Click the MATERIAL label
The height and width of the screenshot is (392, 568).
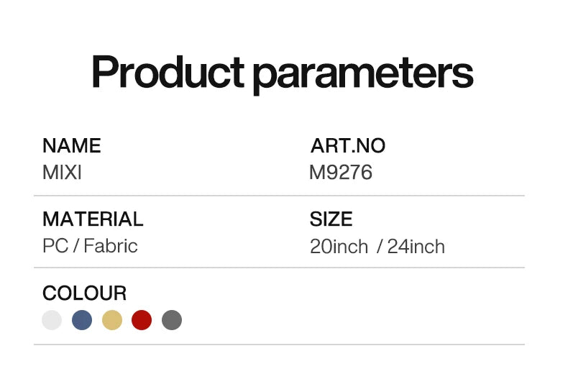coord(93,219)
